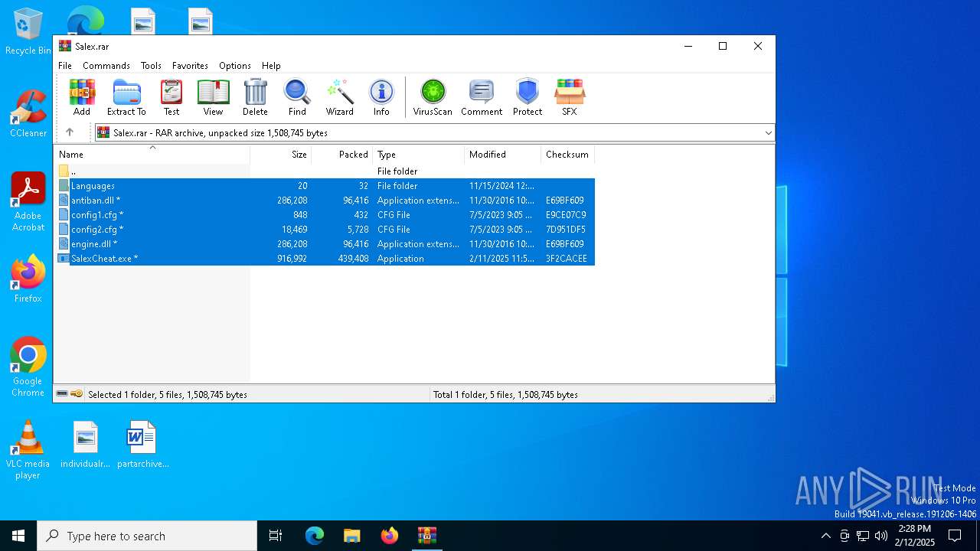Show hidden system tray icons
This screenshot has height=551, width=980.
(825, 536)
